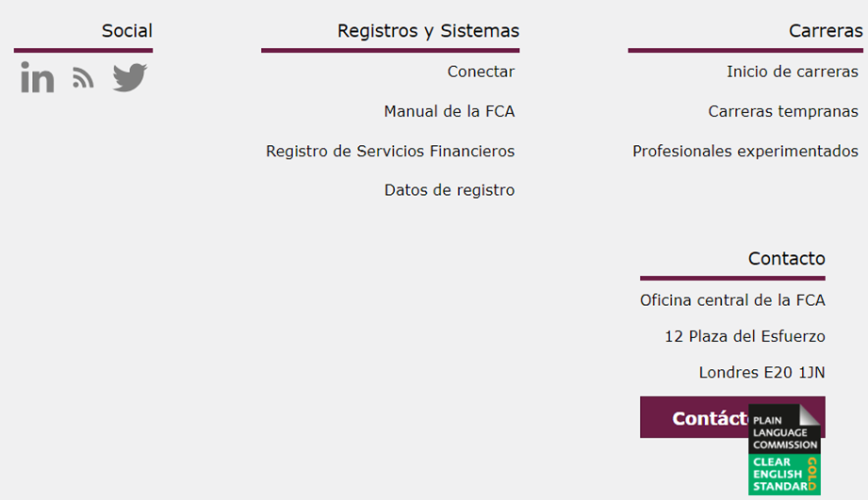Viewport: 868px width, 500px height.
Task: Click the Oficina central de la FCA text
Action: (x=732, y=300)
